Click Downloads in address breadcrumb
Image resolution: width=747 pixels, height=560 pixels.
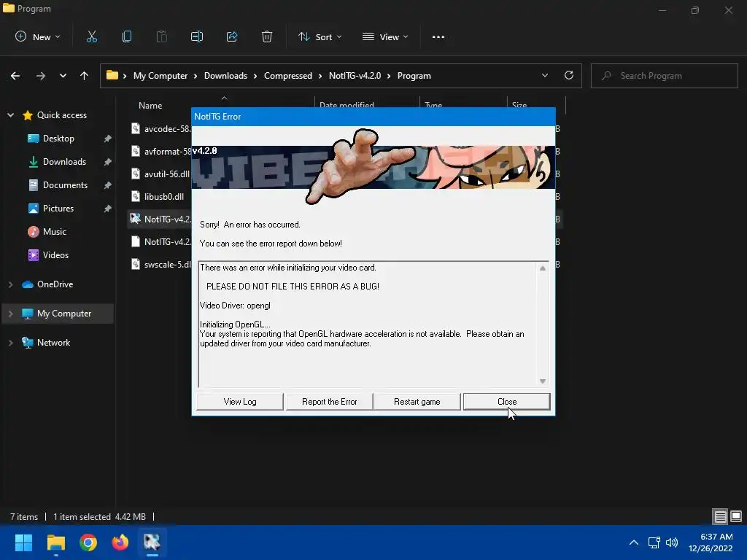[x=226, y=76]
